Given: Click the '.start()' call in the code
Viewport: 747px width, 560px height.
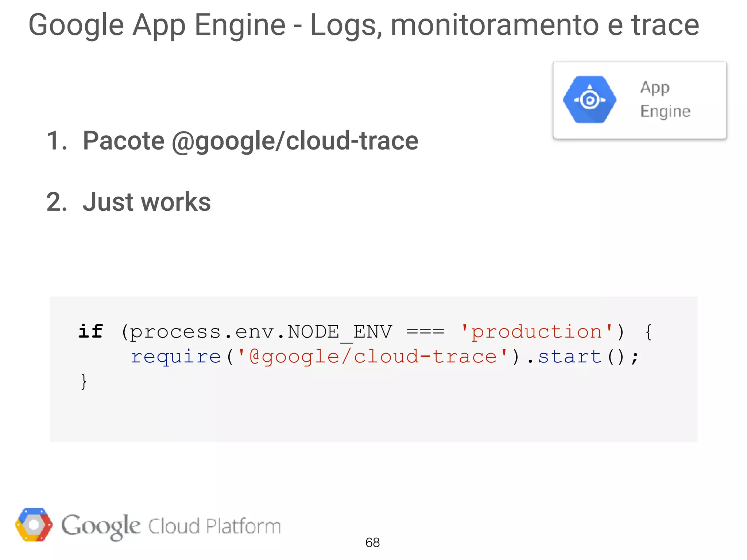Looking at the screenshot, I should click(583, 357).
